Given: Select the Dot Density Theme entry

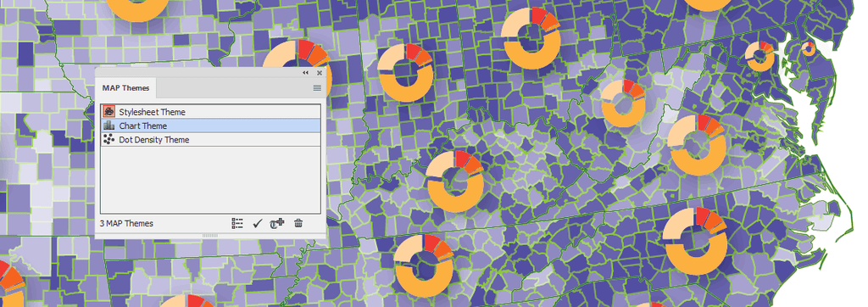Looking at the screenshot, I should point(211,140).
